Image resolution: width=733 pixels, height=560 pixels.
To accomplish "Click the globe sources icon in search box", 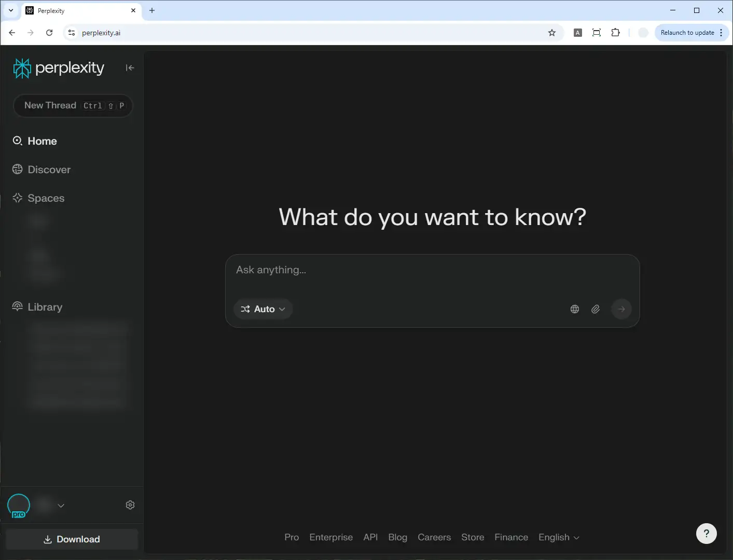I will click(x=575, y=309).
